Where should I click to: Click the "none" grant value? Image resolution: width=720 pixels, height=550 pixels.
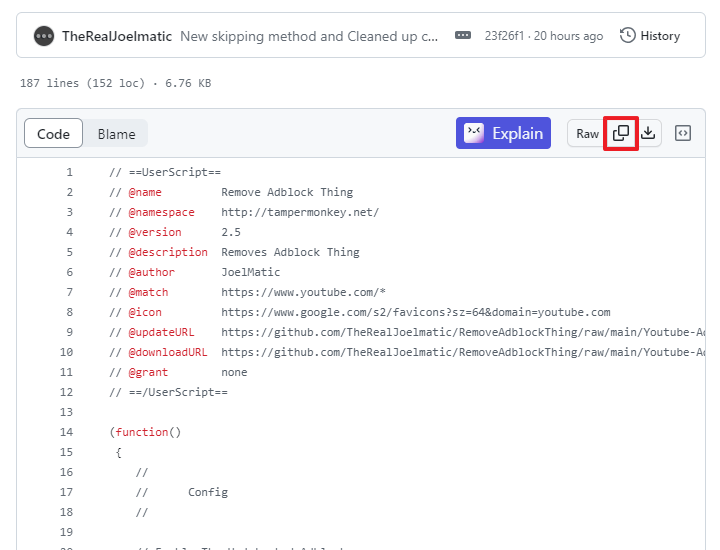tap(234, 372)
